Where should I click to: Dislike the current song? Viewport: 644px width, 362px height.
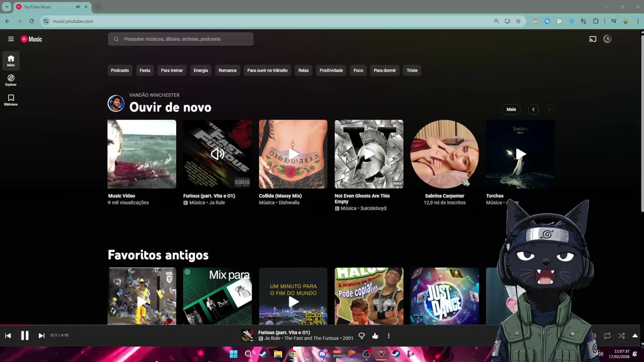pyautogui.click(x=361, y=335)
